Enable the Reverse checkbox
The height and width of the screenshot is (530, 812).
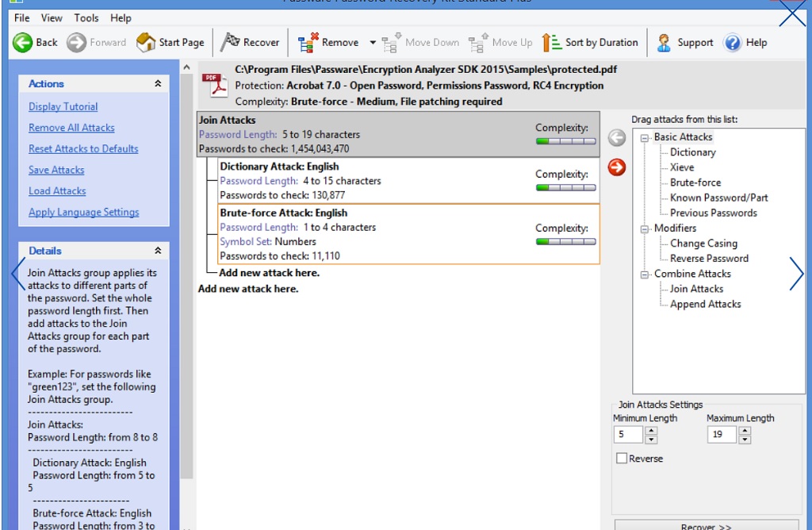pos(622,459)
